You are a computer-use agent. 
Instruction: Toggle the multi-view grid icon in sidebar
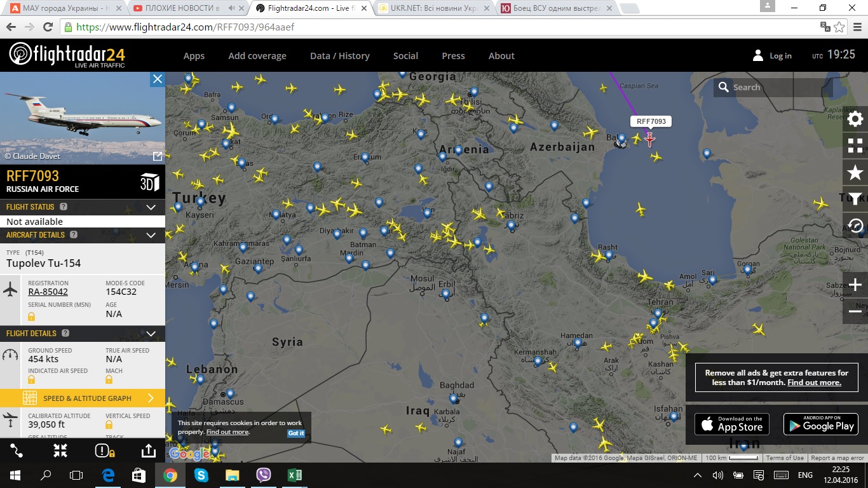[855, 146]
